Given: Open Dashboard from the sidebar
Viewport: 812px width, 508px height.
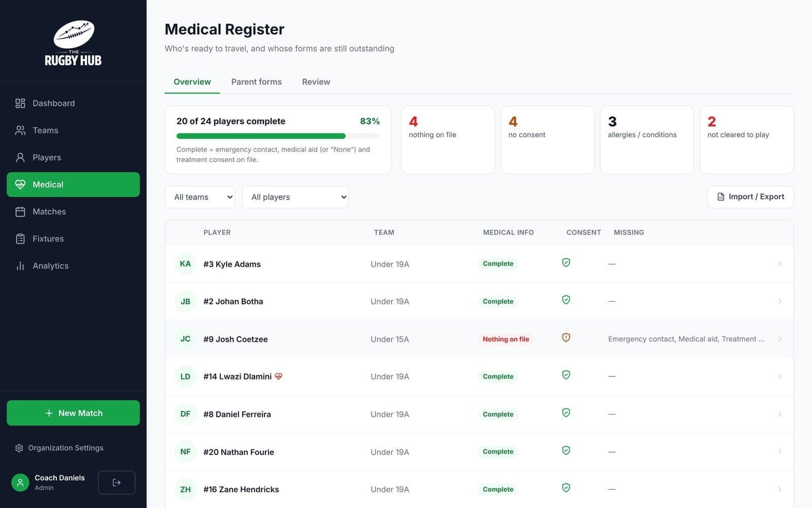Looking at the screenshot, I should click(x=73, y=103).
